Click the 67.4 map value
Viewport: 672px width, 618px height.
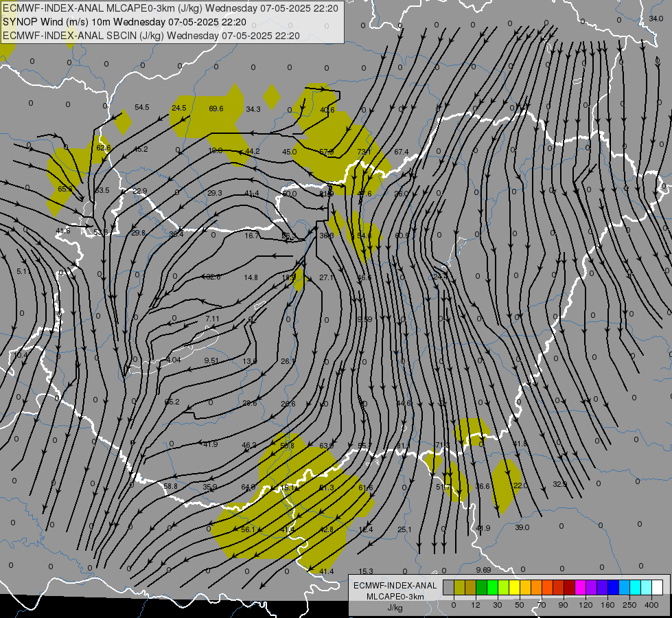(401, 152)
